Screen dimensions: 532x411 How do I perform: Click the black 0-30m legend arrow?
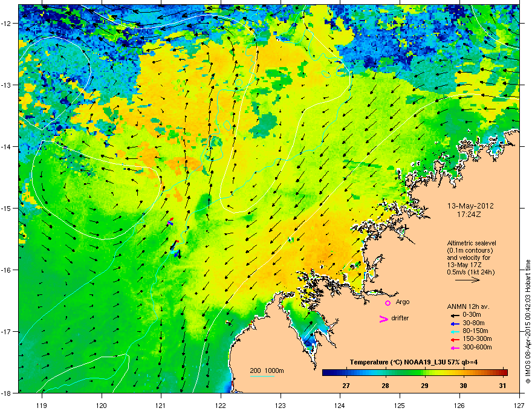(455, 315)
